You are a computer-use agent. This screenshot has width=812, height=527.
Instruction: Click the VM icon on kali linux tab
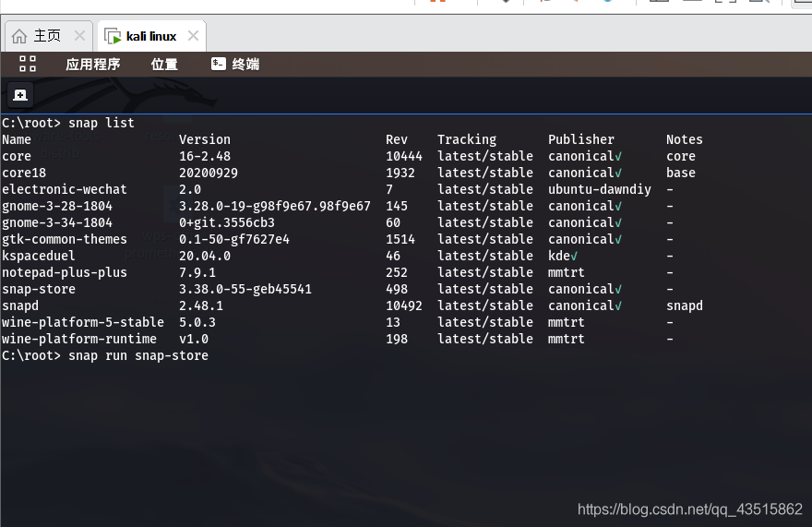tap(113, 36)
